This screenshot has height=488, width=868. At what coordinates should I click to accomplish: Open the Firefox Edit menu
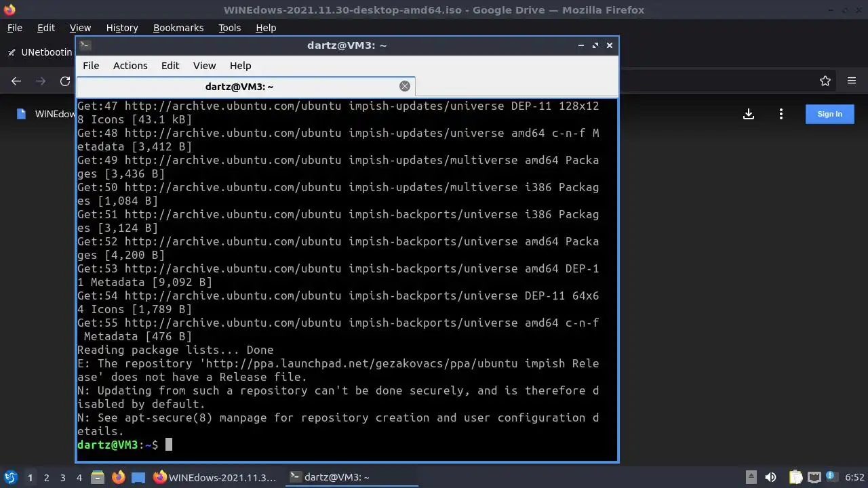coord(46,28)
